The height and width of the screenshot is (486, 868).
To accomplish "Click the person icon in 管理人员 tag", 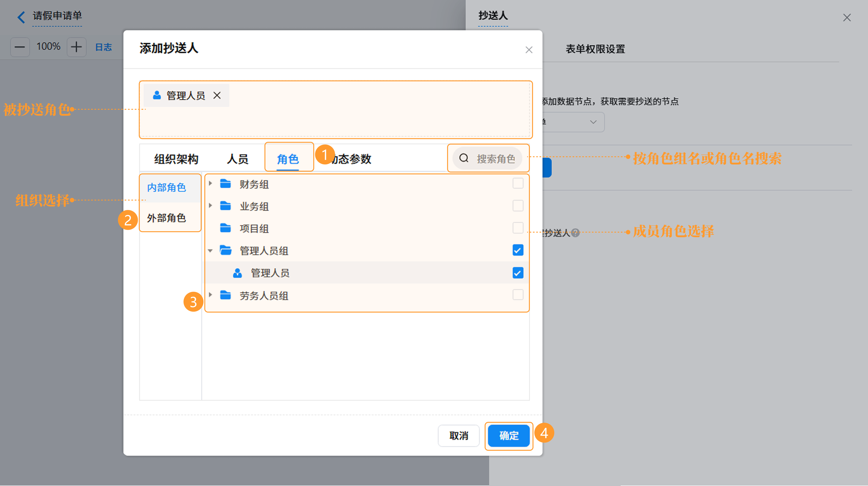I will pyautogui.click(x=157, y=95).
